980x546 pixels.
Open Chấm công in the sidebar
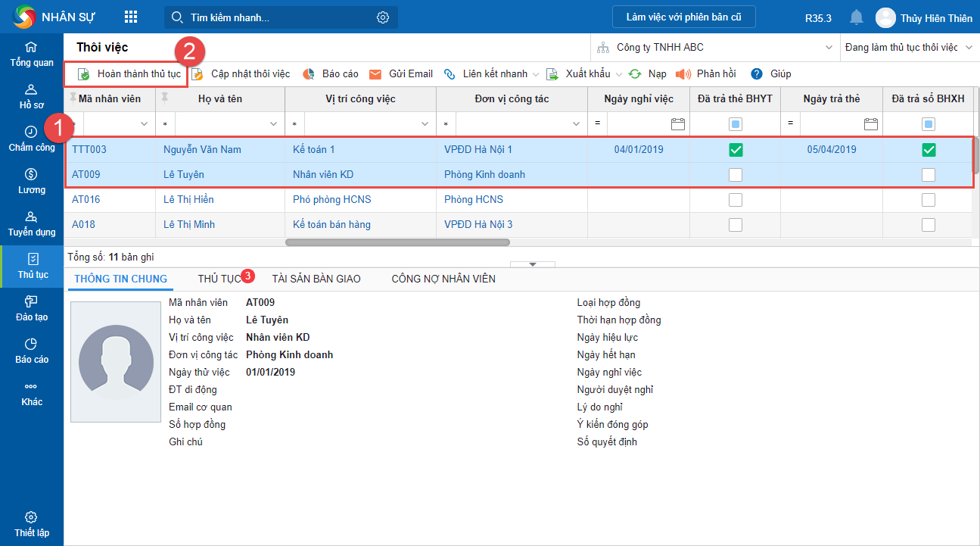pyautogui.click(x=32, y=139)
